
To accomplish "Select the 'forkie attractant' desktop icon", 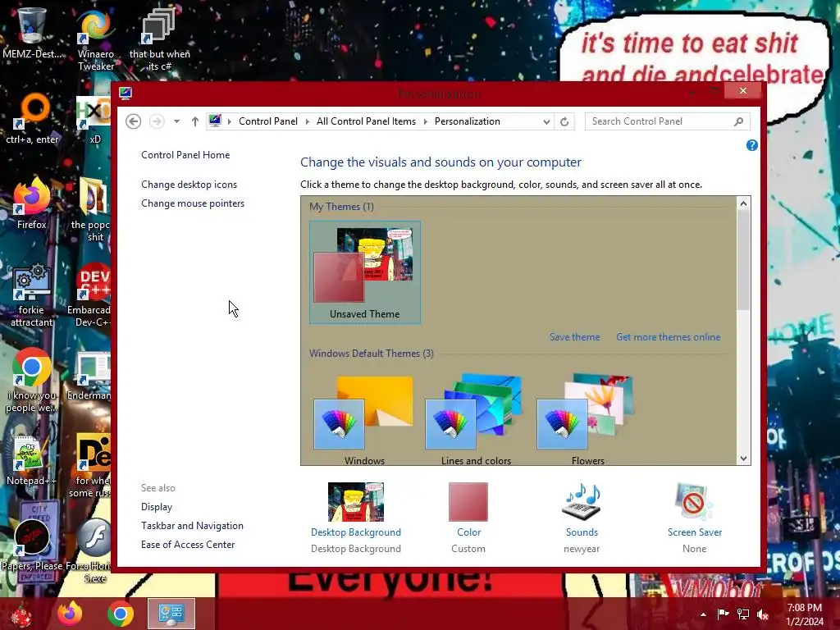I will click(x=32, y=294).
